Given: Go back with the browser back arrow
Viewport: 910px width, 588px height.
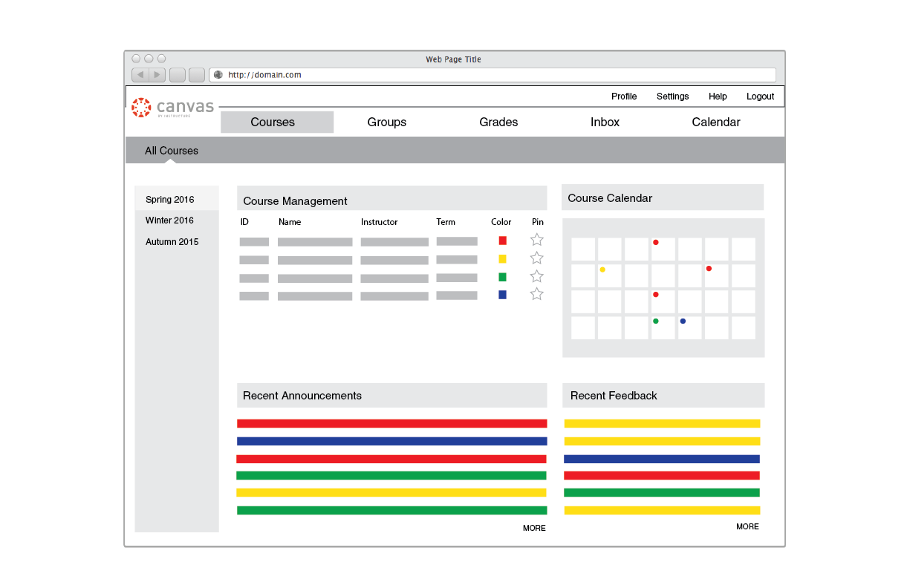Looking at the screenshot, I should (x=140, y=75).
